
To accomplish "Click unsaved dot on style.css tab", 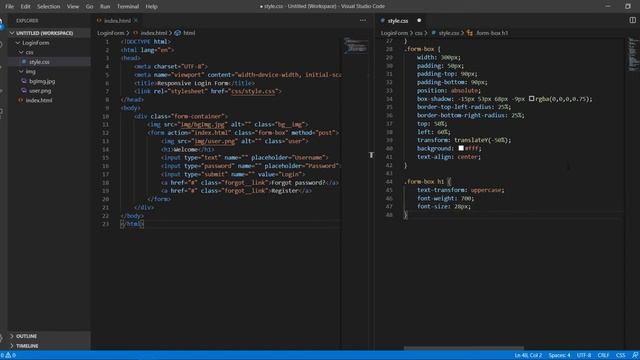I will tap(419, 20).
